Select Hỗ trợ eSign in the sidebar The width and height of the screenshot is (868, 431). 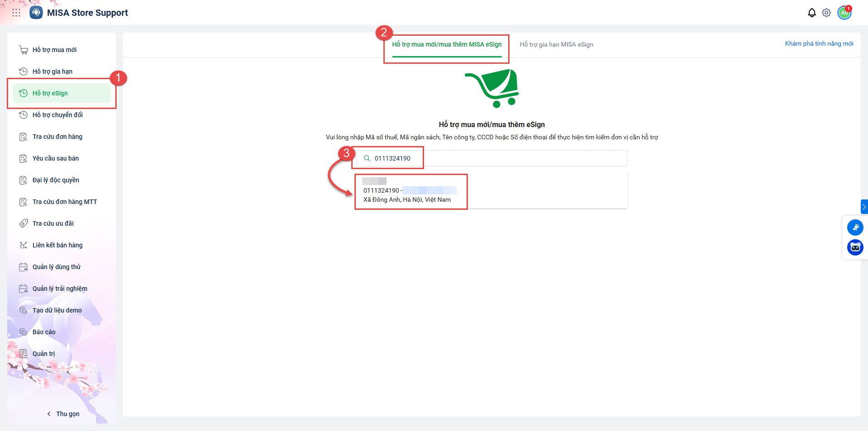point(61,93)
